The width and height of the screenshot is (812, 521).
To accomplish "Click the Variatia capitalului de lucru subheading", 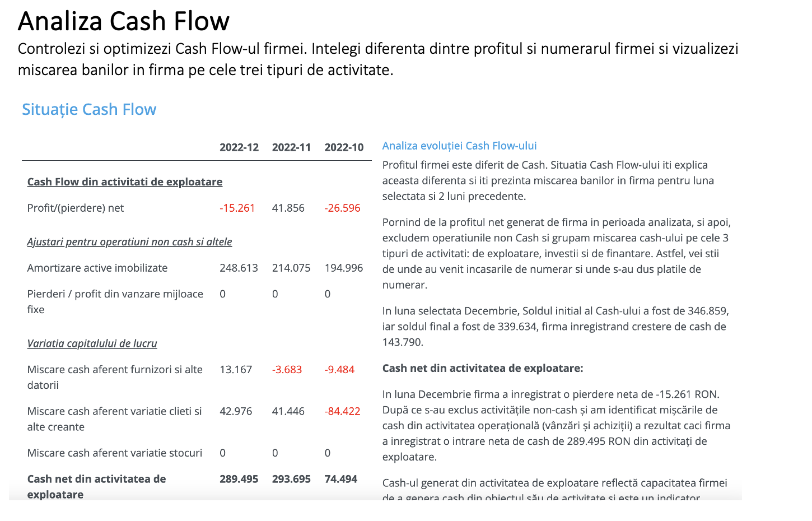I will point(92,343).
